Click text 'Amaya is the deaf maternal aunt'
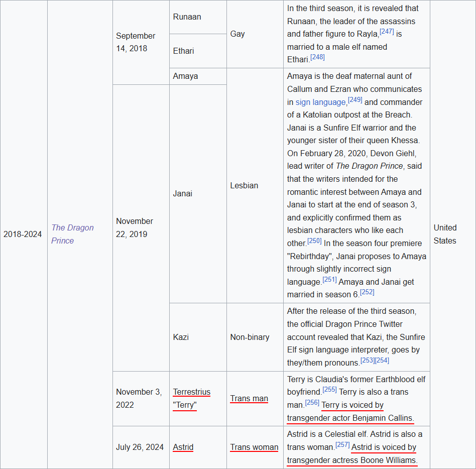476x469 pixels. tap(346, 76)
